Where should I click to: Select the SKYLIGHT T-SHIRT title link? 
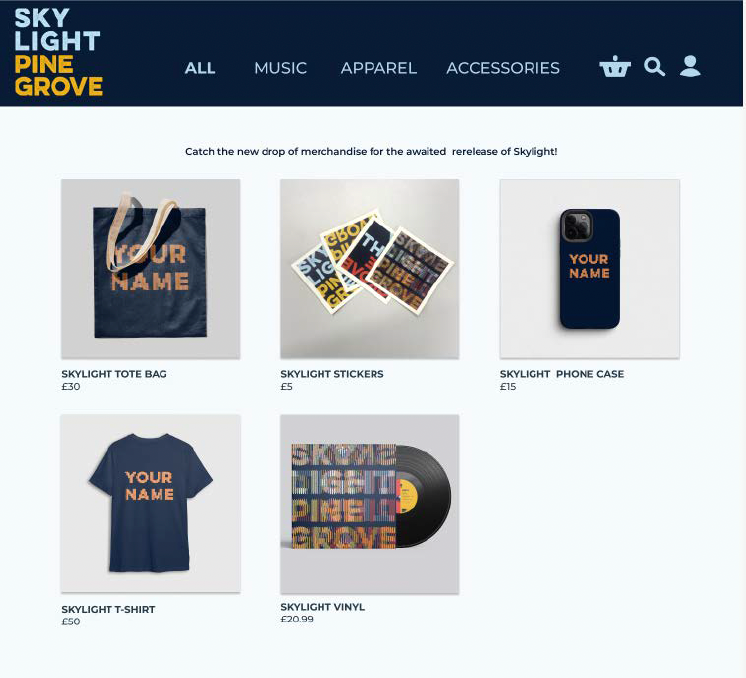pos(108,609)
